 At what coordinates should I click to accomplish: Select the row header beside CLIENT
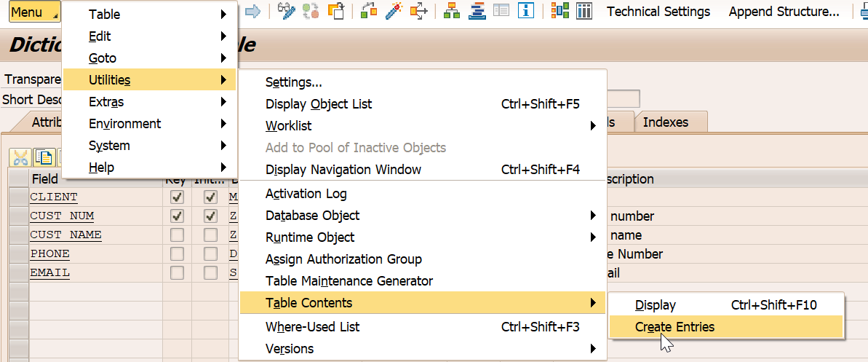(x=19, y=197)
